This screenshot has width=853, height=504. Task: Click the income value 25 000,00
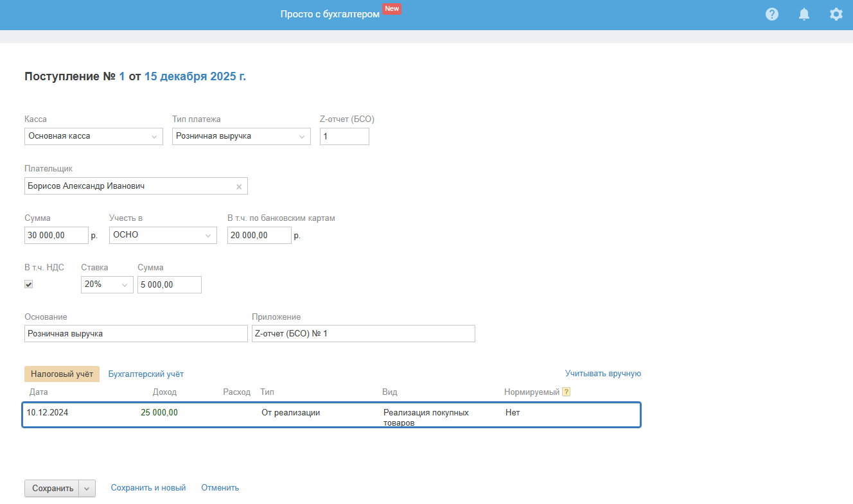click(159, 413)
